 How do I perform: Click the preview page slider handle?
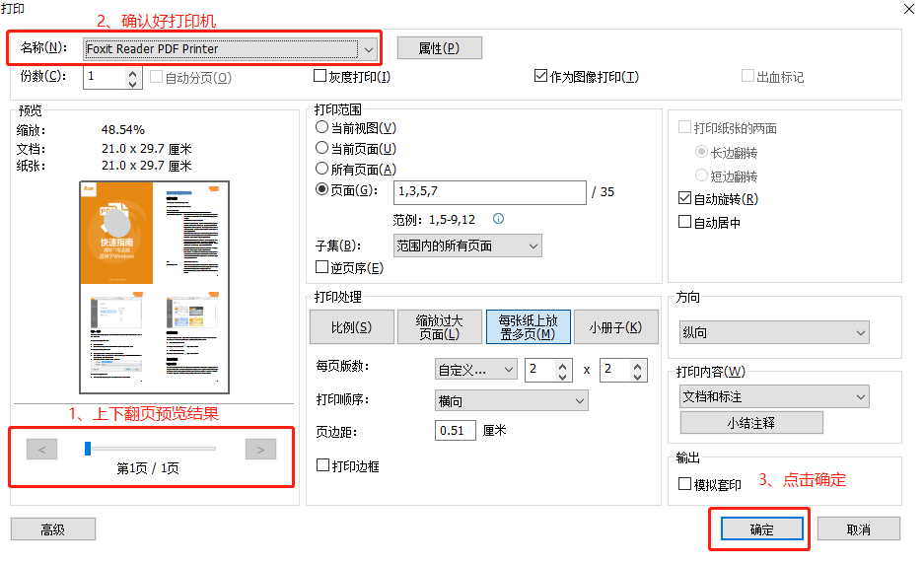tap(88, 449)
